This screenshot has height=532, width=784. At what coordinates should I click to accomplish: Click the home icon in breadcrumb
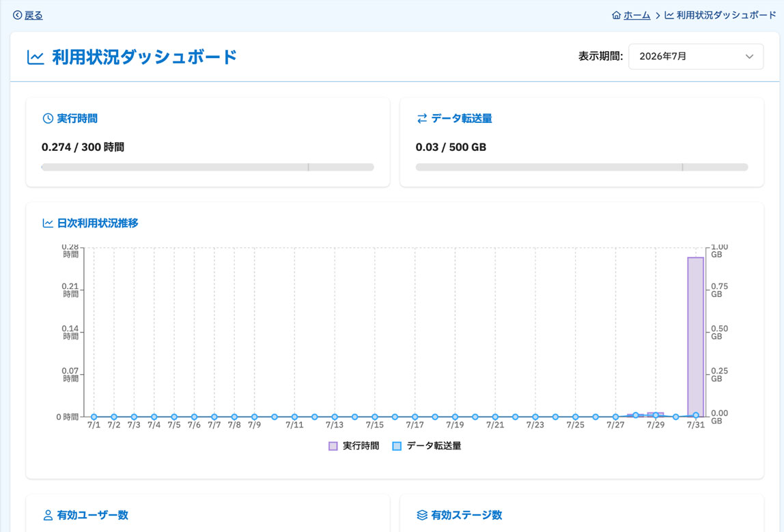point(616,16)
